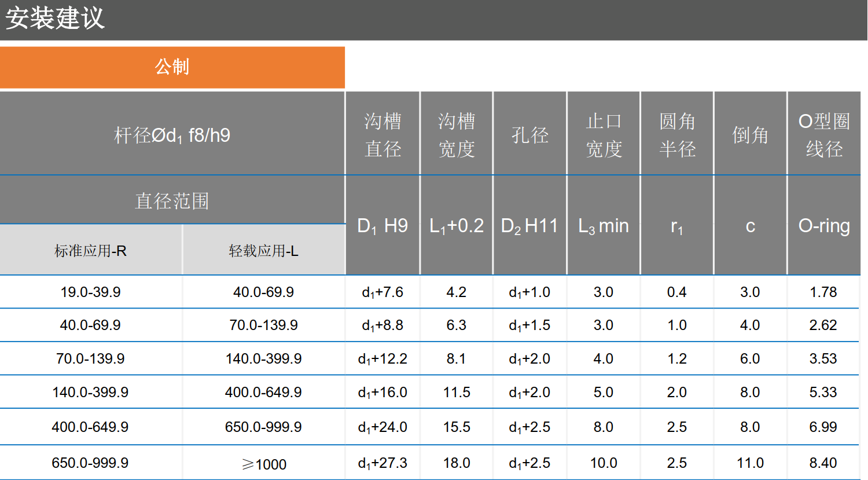Select the 标准应用-R column header
Viewport: 868px width, 480px height.
point(90,251)
